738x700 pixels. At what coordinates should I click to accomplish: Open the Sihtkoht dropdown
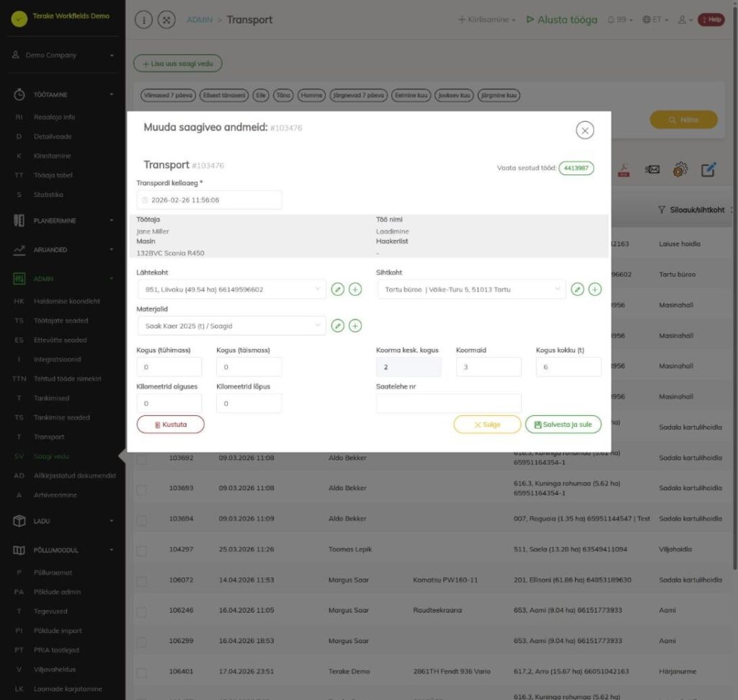tap(471, 289)
